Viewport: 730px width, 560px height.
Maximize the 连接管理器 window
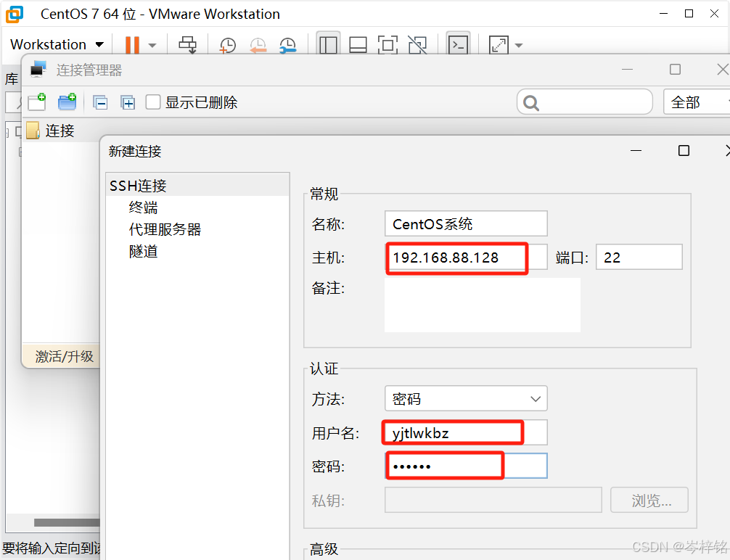coord(675,70)
